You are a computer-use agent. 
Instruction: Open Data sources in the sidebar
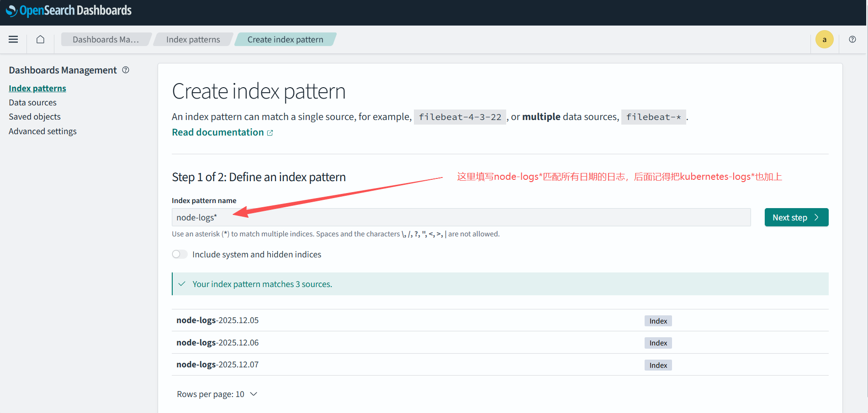tap(33, 102)
